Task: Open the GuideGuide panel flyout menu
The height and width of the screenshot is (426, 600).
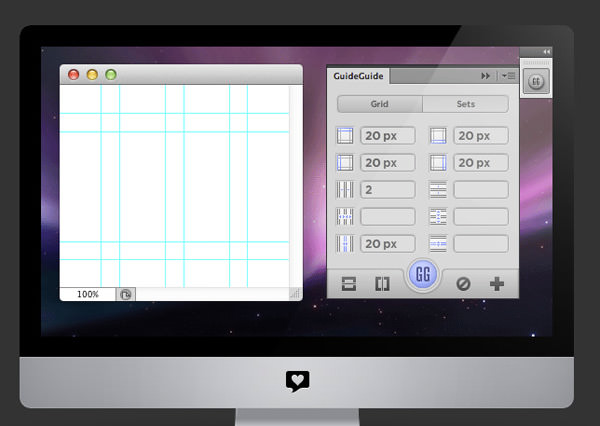Action: 509,75
